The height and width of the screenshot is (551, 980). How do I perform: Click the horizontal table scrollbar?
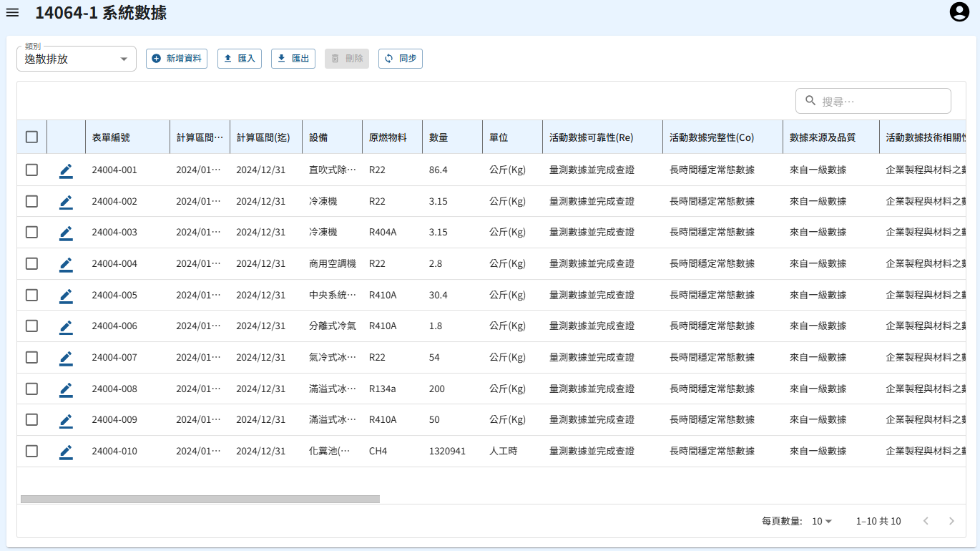click(200, 499)
